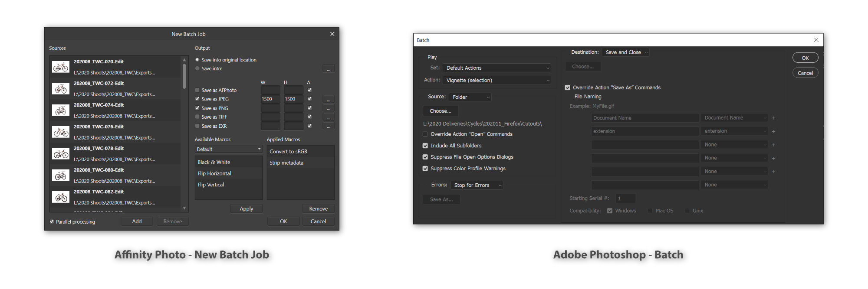Open the Document Name file naming dropdown
Screen dimensions: 868x289
tap(734, 118)
